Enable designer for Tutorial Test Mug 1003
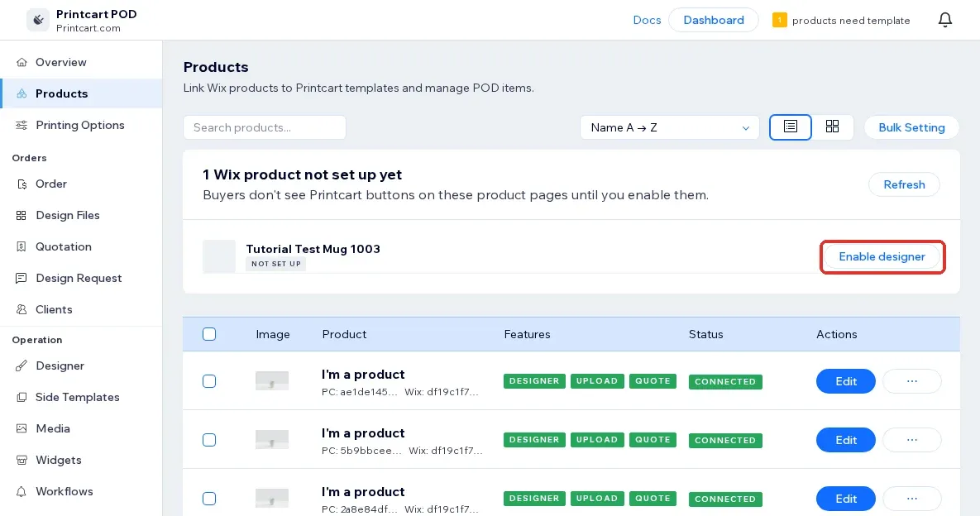The image size is (980, 516). [882, 256]
